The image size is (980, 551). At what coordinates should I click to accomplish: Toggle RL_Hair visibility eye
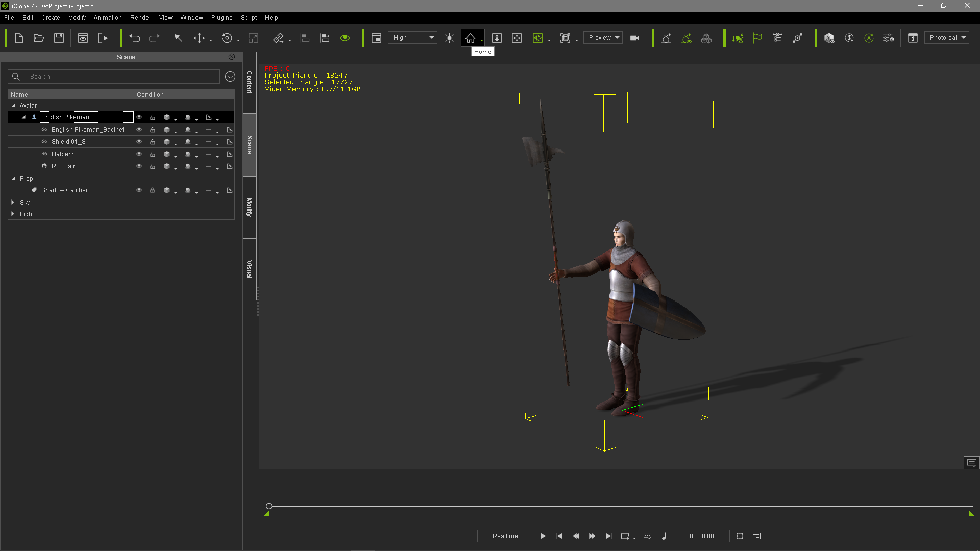pos(139,166)
